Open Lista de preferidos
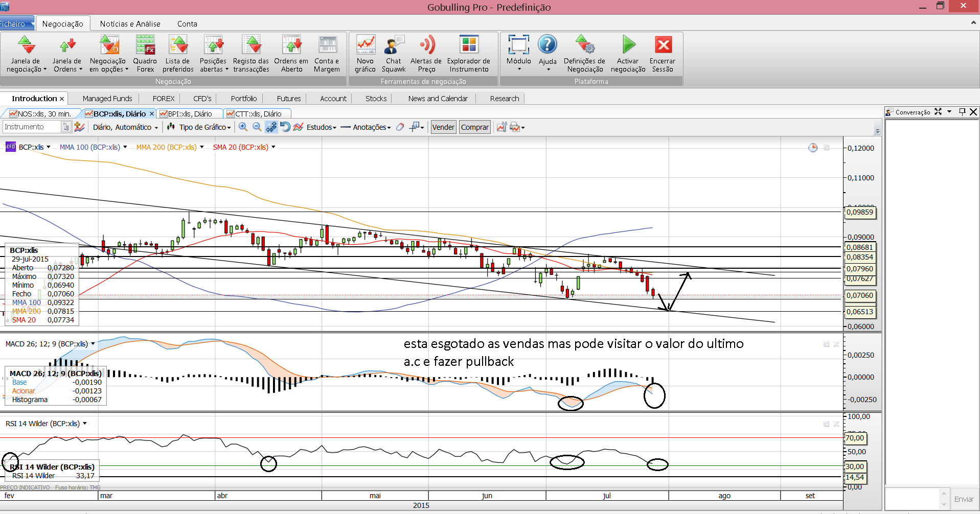 [178, 54]
